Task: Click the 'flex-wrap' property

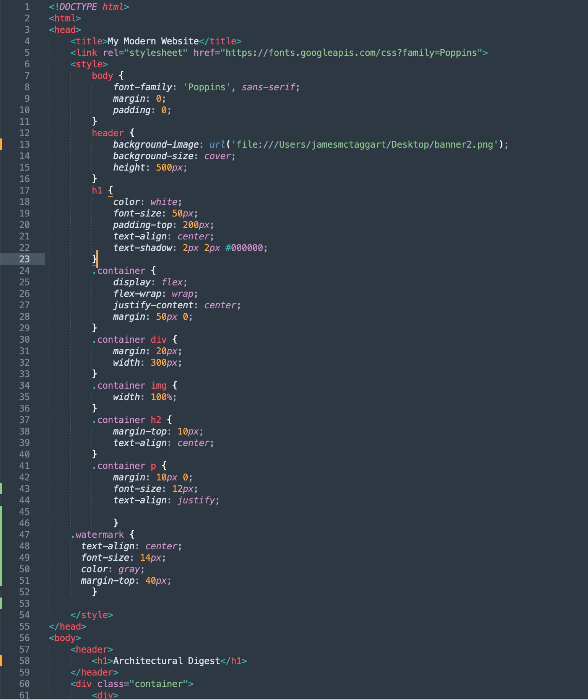Action: click(x=137, y=293)
